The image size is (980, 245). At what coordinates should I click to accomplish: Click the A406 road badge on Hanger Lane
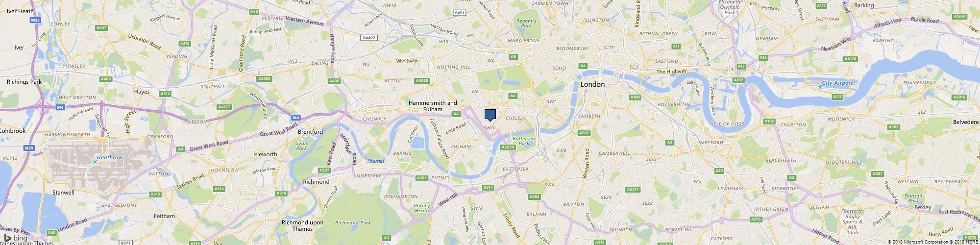[x=334, y=81]
